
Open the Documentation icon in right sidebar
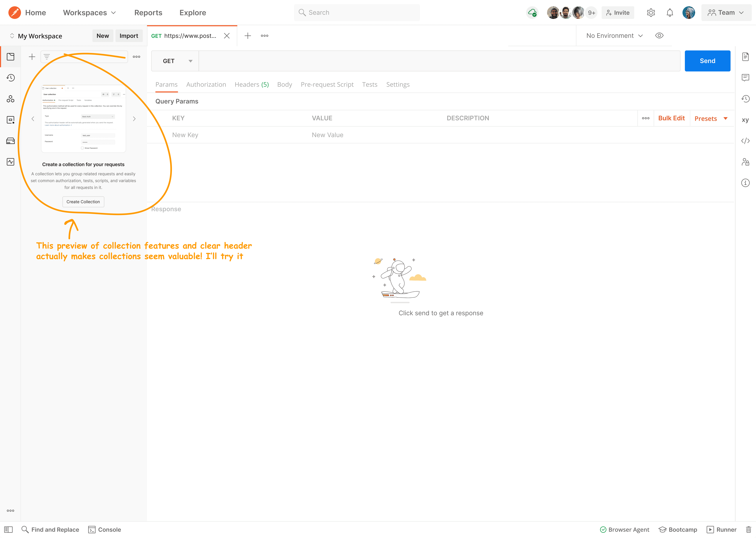click(745, 57)
